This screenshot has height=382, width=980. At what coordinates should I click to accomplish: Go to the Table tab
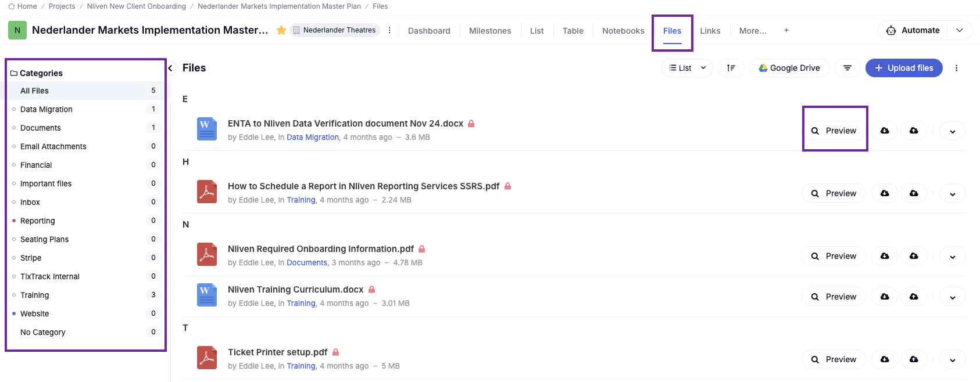click(x=573, y=31)
